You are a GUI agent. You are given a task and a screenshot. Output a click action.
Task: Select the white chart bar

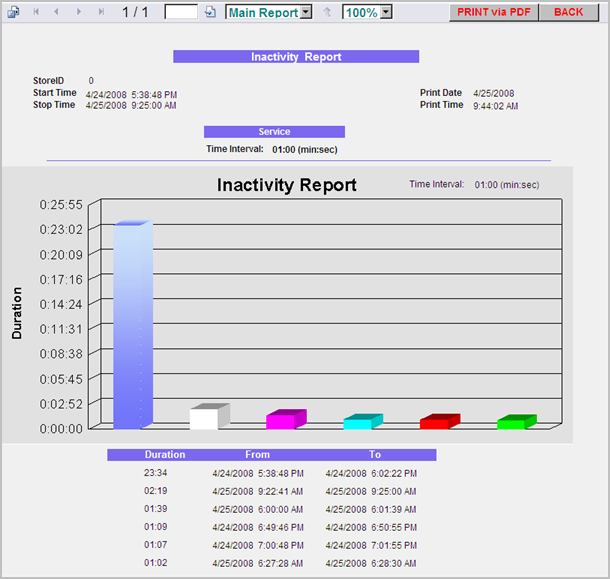pyautogui.click(x=210, y=416)
